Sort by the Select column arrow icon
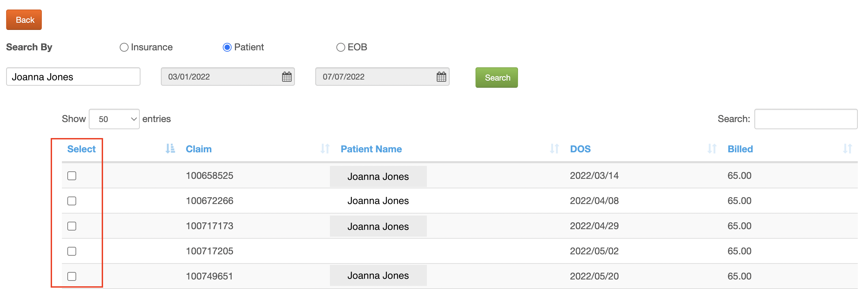 (x=170, y=149)
